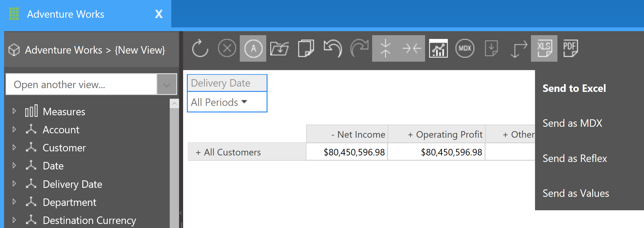Click the download page toolbar icon
Screen dimensions: 644x228
coord(491,48)
